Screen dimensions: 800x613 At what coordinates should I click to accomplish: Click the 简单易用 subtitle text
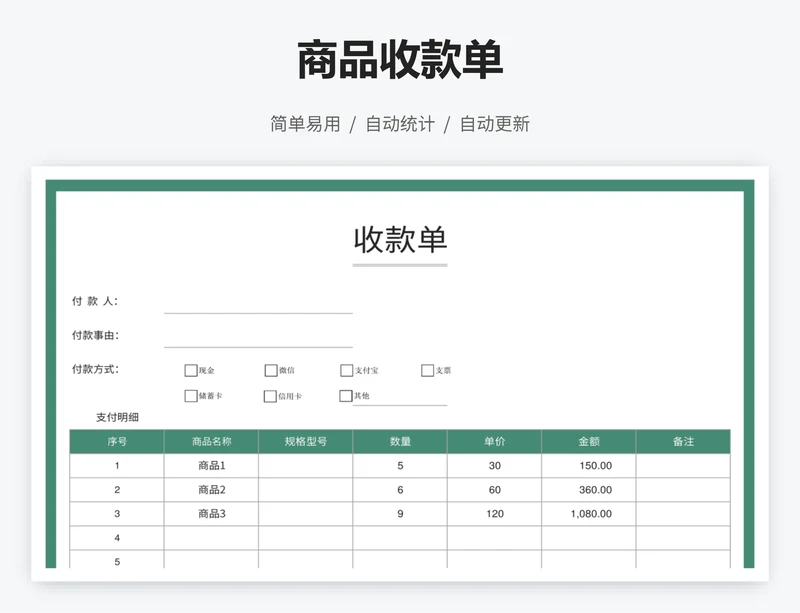tap(305, 124)
